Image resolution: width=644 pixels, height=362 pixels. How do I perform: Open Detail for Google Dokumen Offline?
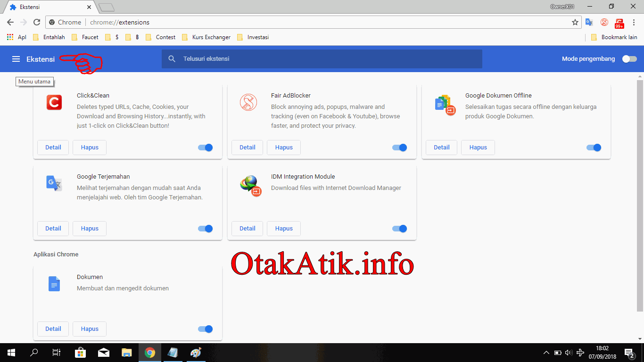(442, 148)
